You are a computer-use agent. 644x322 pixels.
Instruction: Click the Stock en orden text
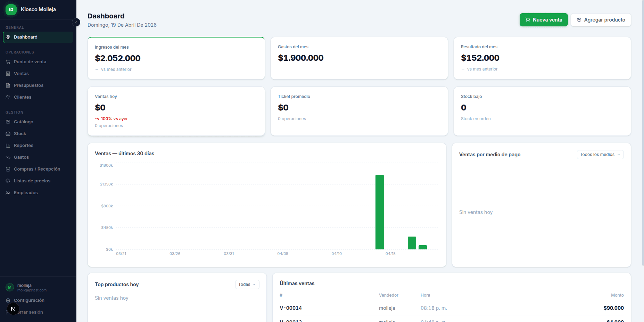[476, 119]
